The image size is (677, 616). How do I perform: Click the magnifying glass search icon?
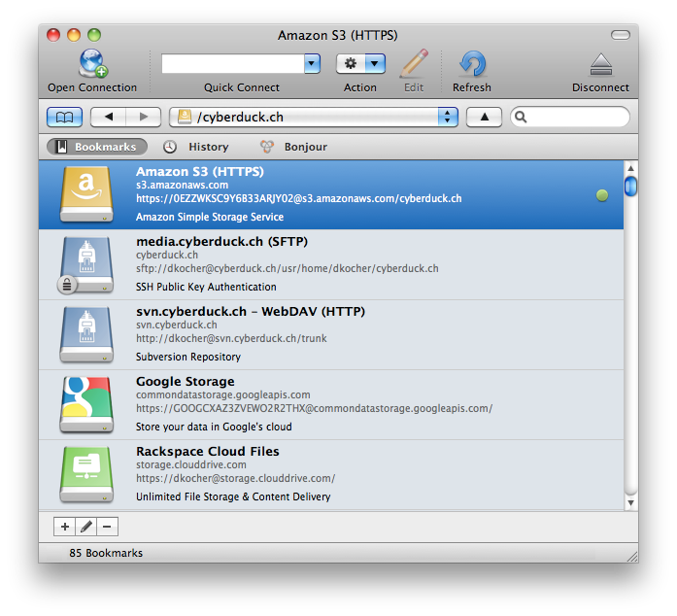click(521, 117)
